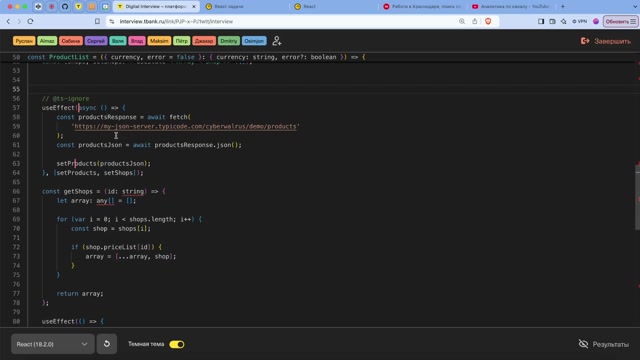Click the bookmark icon beside address bar

pos(97,21)
